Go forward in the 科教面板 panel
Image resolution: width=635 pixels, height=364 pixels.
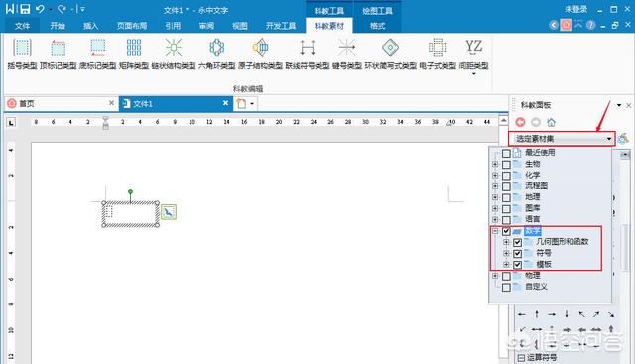click(536, 122)
